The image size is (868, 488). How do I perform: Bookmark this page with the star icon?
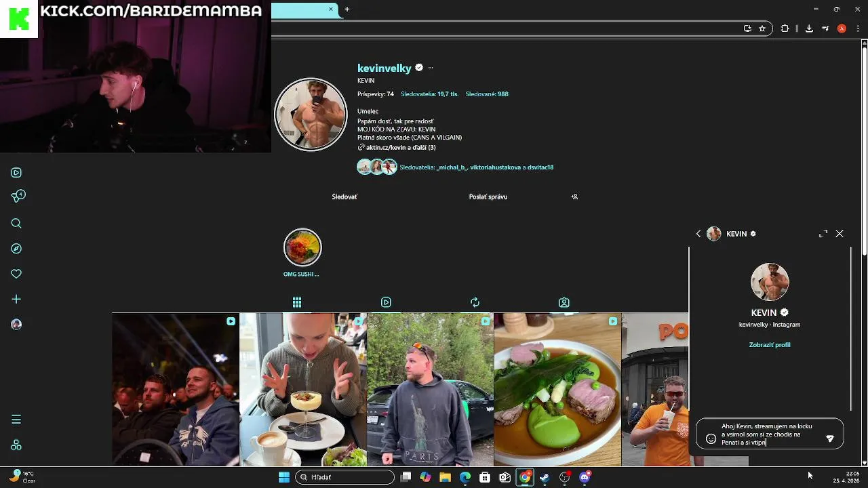762,28
